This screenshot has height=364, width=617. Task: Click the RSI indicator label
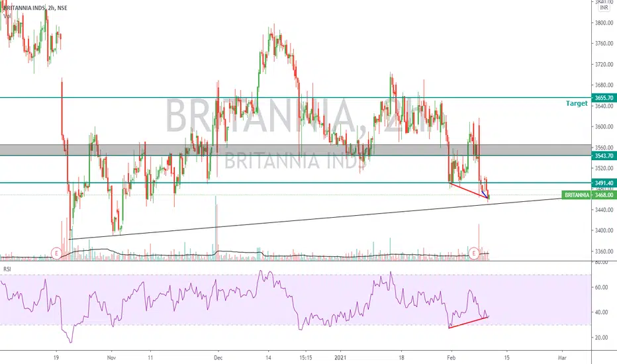tap(7, 269)
